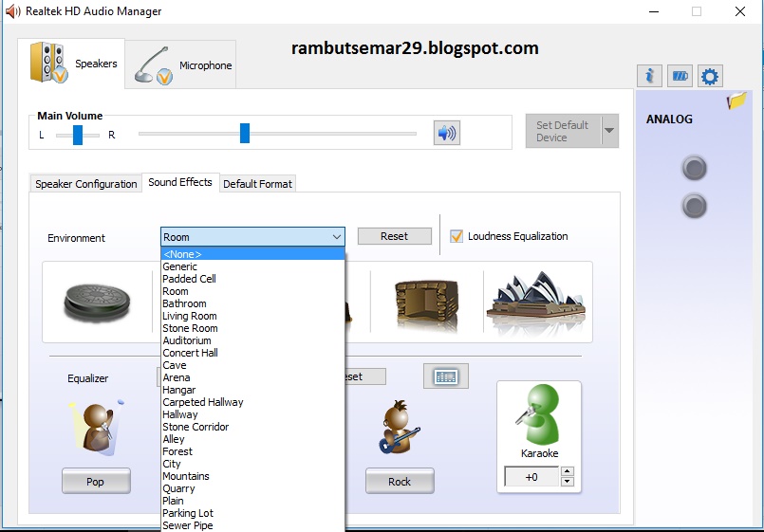Select the manhole sewer environment image
This screenshot has width=764, height=532.
click(98, 303)
